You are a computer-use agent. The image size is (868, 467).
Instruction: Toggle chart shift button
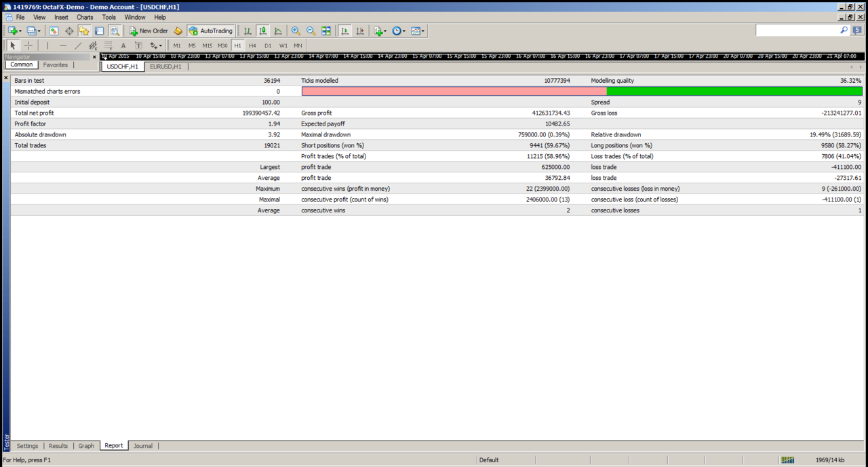click(360, 31)
